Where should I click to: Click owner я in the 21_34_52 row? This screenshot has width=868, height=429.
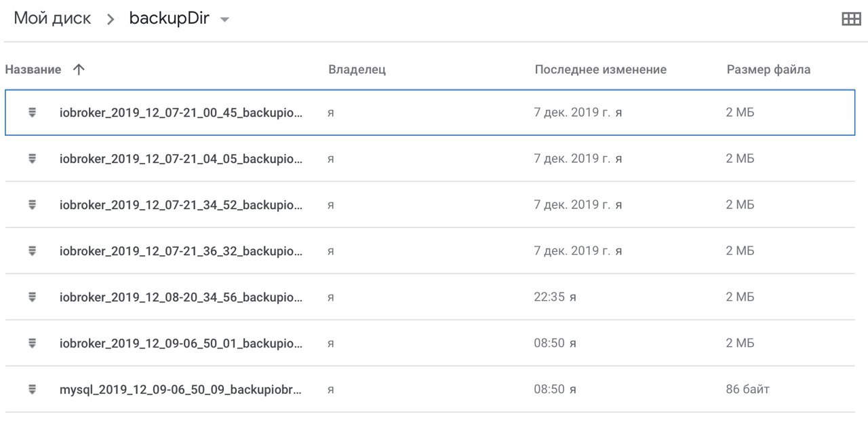tap(330, 205)
